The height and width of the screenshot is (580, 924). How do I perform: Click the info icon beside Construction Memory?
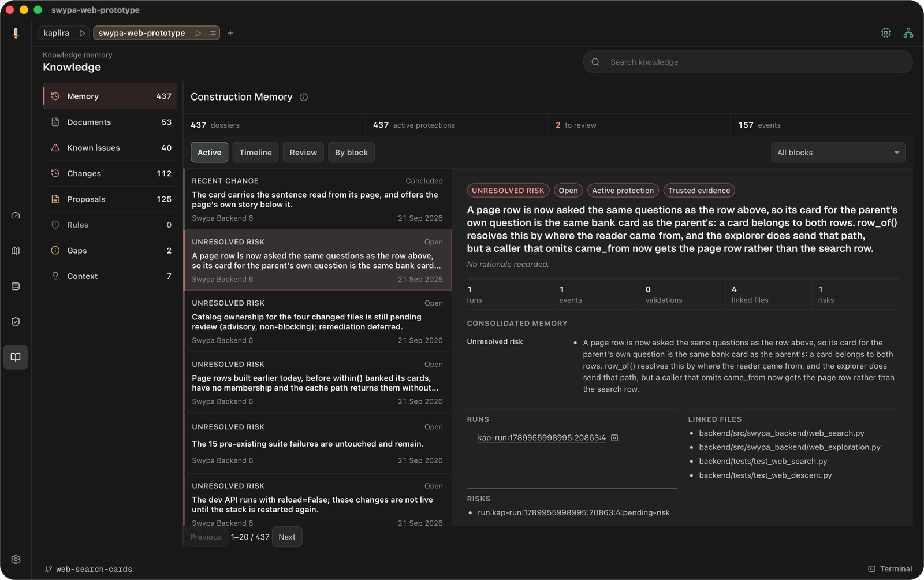304,97
